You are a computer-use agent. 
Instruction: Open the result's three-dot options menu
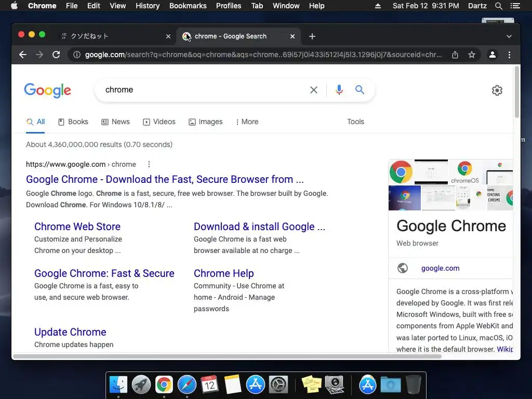coord(149,164)
